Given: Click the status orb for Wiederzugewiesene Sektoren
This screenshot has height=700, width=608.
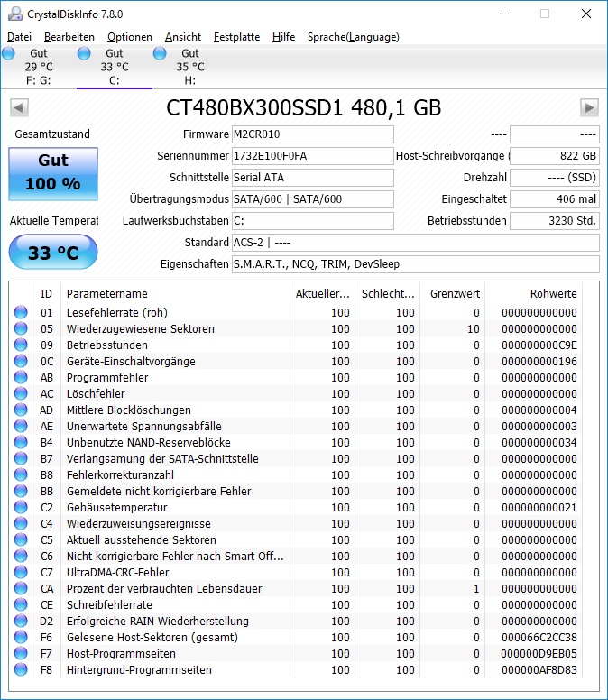Looking at the screenshot, I should (21, 328).
